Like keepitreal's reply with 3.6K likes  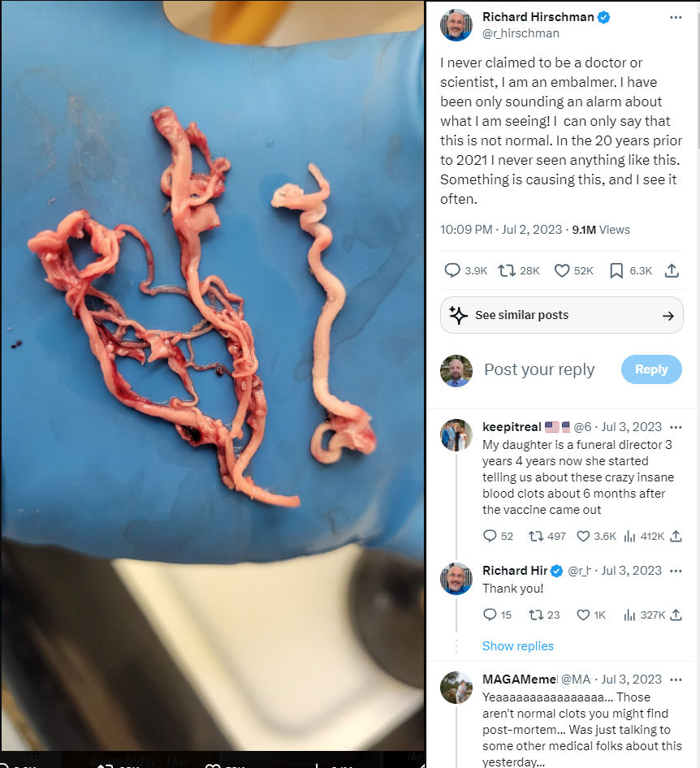(596, 537)
